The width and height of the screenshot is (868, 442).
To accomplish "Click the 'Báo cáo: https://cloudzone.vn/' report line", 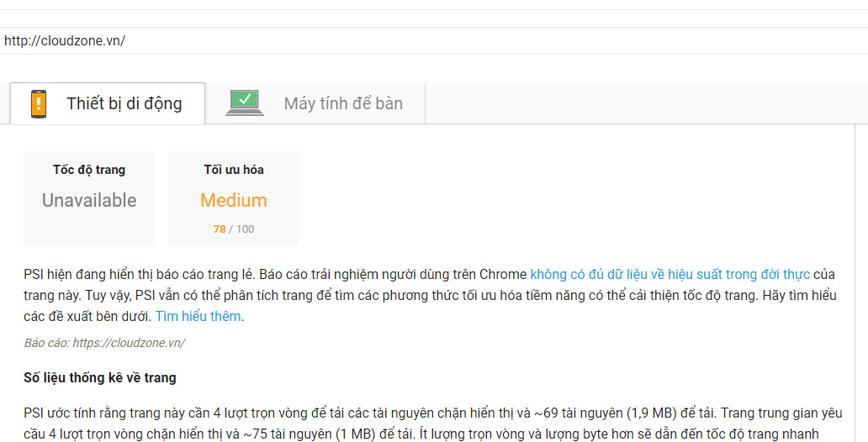I will [x=104, y=343].
